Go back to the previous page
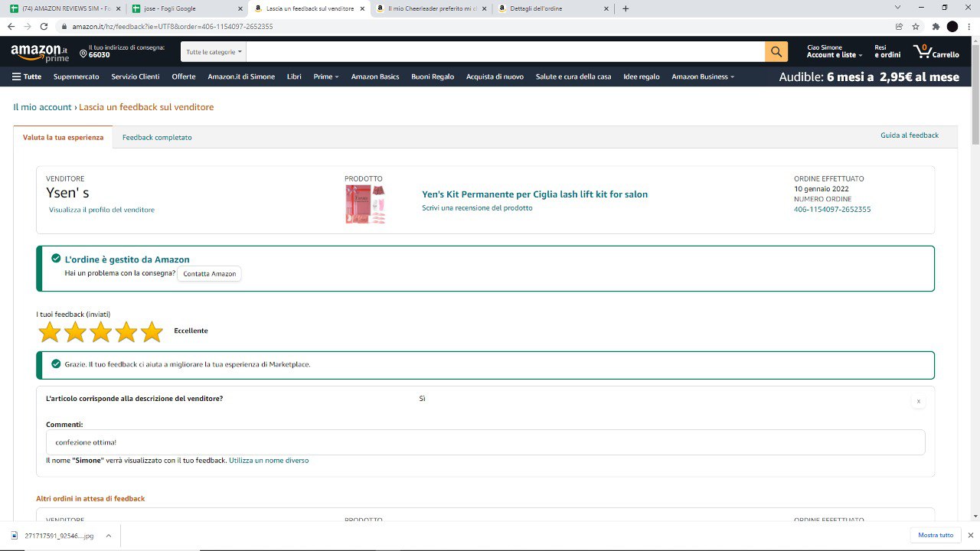Screen dimensions: 980x551 click(x=11, y=26)
